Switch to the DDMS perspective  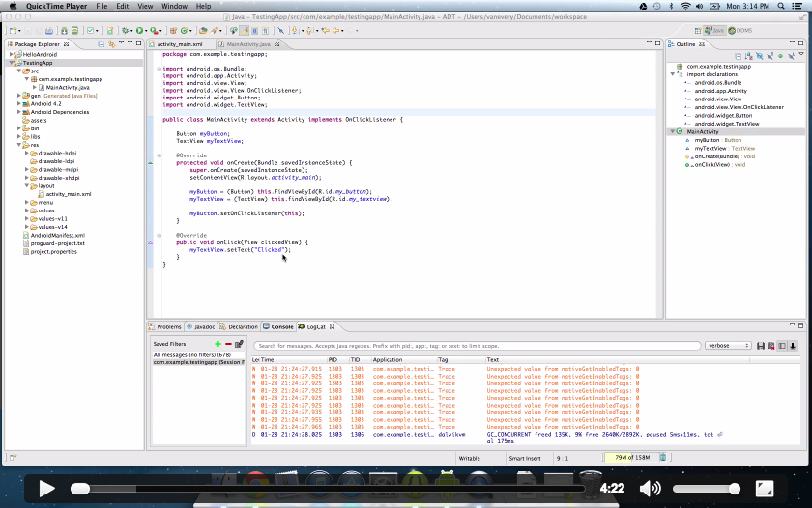[740, 31]
